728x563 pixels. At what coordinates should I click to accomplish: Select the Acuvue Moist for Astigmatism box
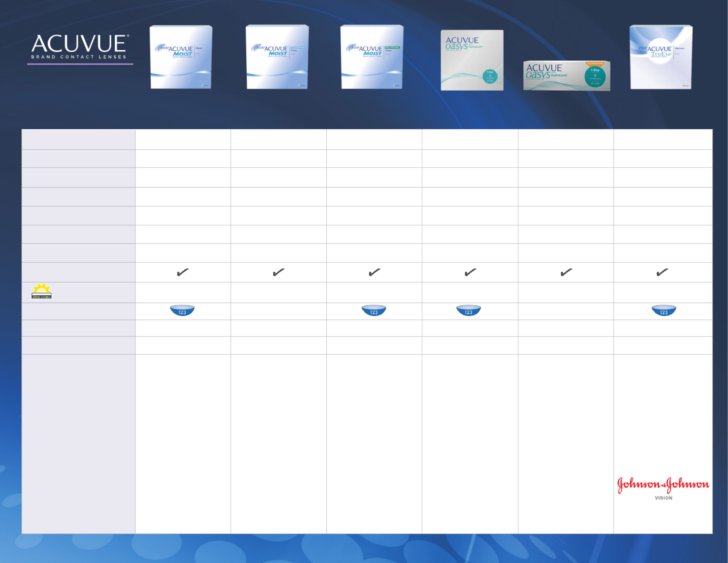277,57
